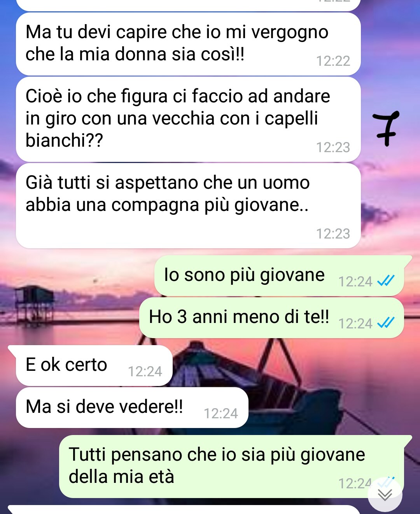The width and height of the screenshot is (420, 514).
Task: Tap the 12:24 timestamp beside 'Ma si deve vedere!!'
Action: point(221,414)
